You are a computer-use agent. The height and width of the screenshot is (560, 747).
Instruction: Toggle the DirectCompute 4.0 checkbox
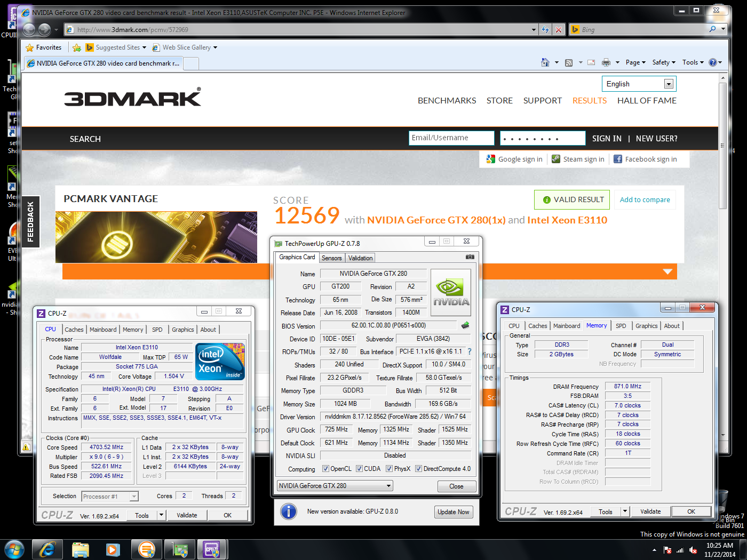tap(419, 469)
